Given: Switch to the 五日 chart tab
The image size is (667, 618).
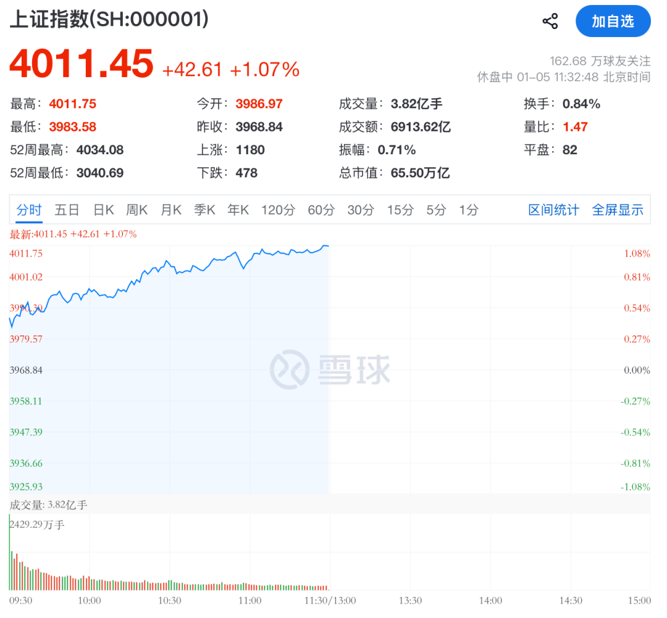Looking at the screenshot, I should [x=67, y=210].
